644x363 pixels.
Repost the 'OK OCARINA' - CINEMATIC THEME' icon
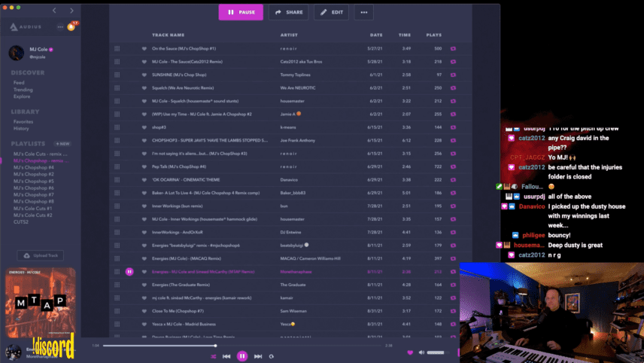[453, 180]
